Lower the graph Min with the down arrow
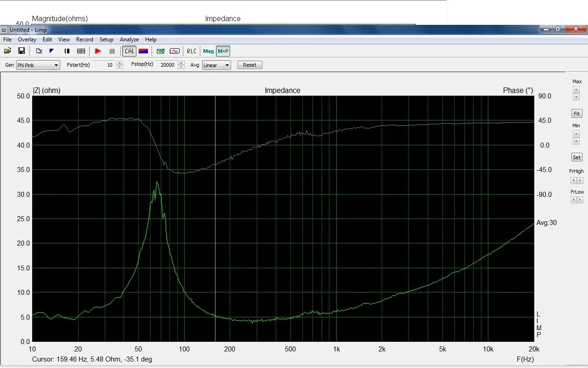 pos(576,141)
